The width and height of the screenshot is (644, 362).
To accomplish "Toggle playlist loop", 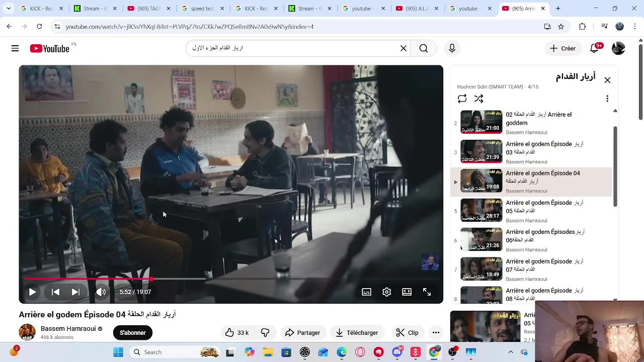I will (x=462, y=99).
